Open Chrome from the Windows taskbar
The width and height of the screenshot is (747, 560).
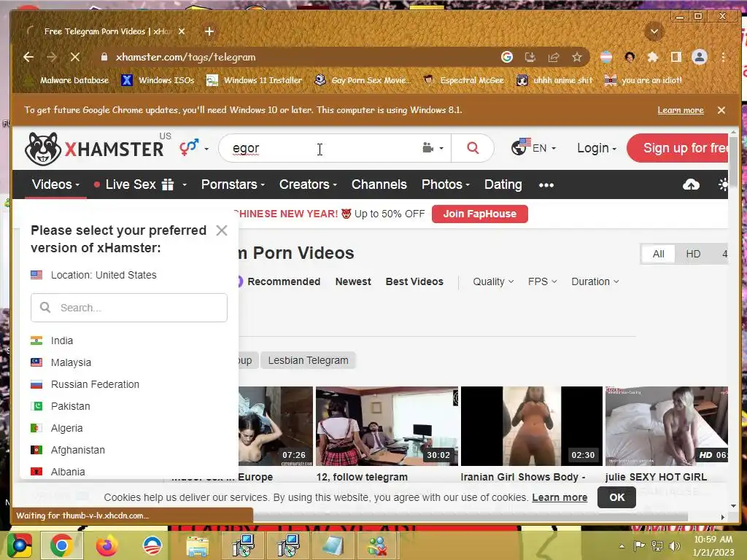click(62, 545)
